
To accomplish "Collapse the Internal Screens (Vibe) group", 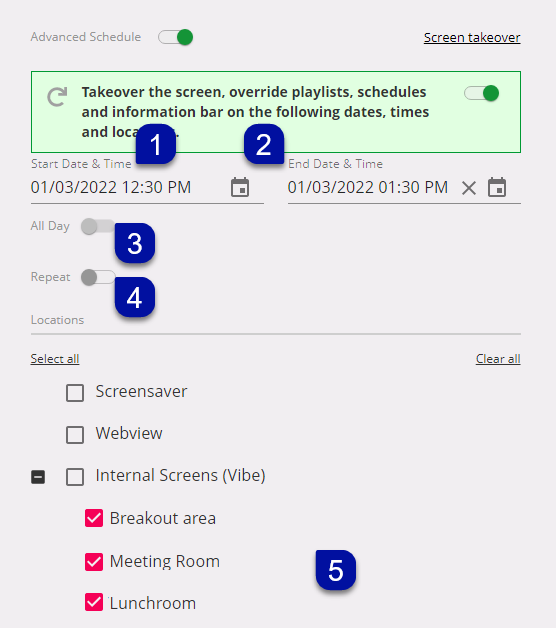I will click(x=38, y=477).
